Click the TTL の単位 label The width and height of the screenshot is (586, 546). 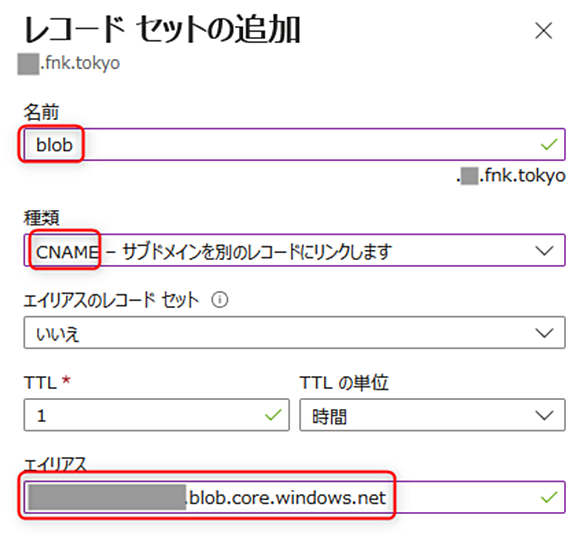[x=344, y=383]
